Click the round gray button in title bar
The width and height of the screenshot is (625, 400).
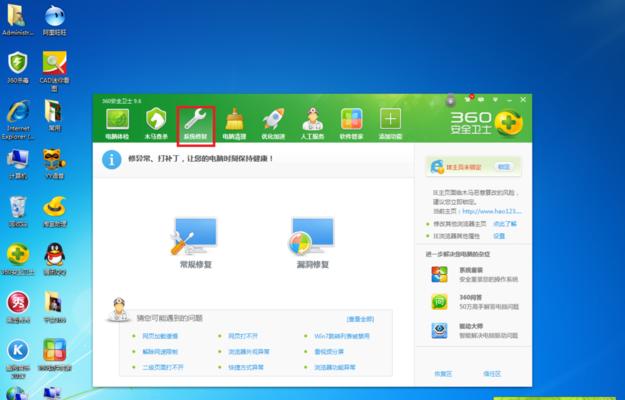pyautogui.click(x=450, y=101)
